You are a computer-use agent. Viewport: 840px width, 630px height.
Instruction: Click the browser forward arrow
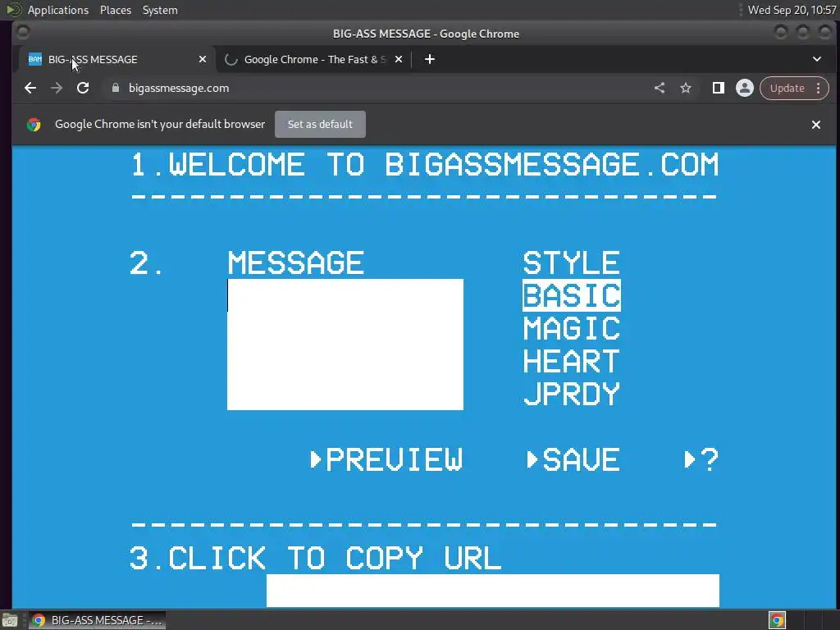click(57, 88)
